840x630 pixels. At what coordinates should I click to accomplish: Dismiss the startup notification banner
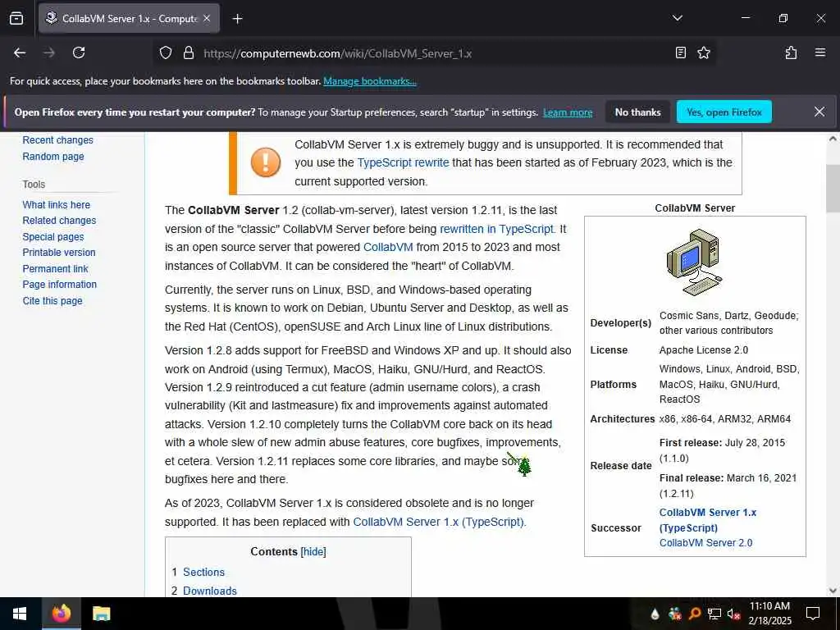tap(819, 112)
